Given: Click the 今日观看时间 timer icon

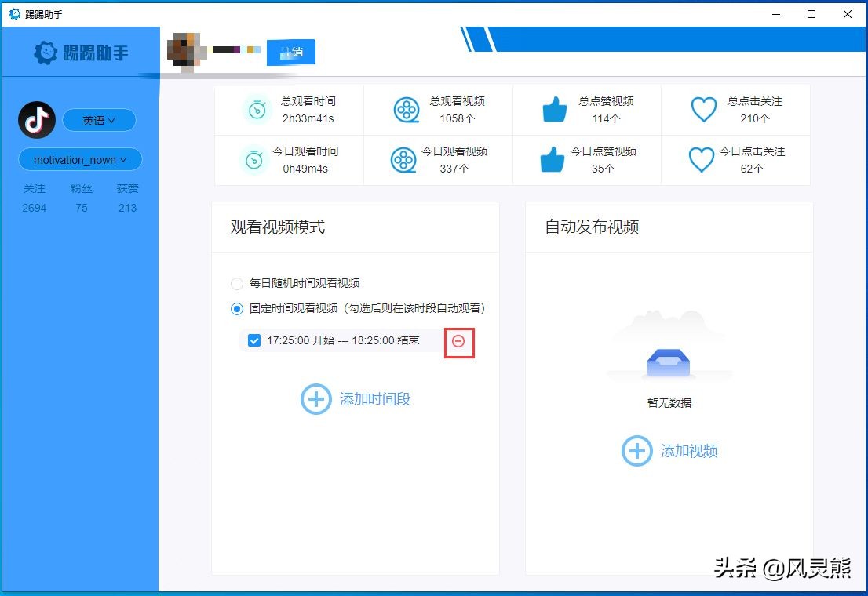Looking at the screenshot, I should 256,160.
